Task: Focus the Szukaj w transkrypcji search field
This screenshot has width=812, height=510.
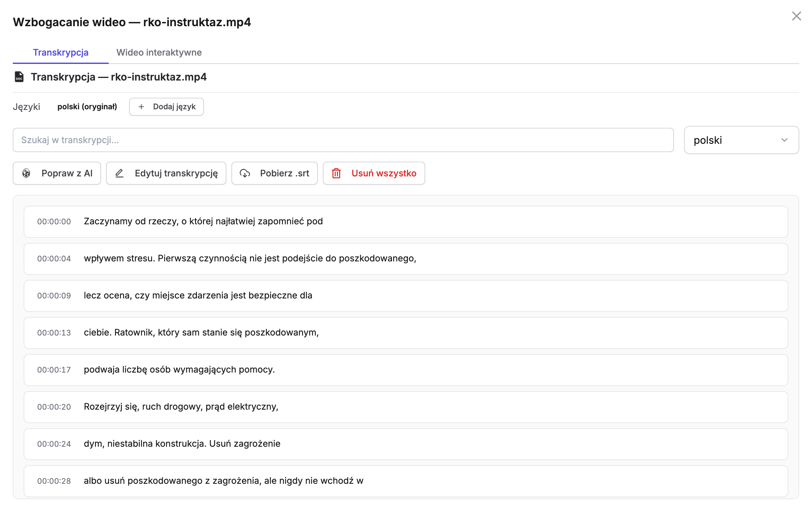Action: point(343,140)
